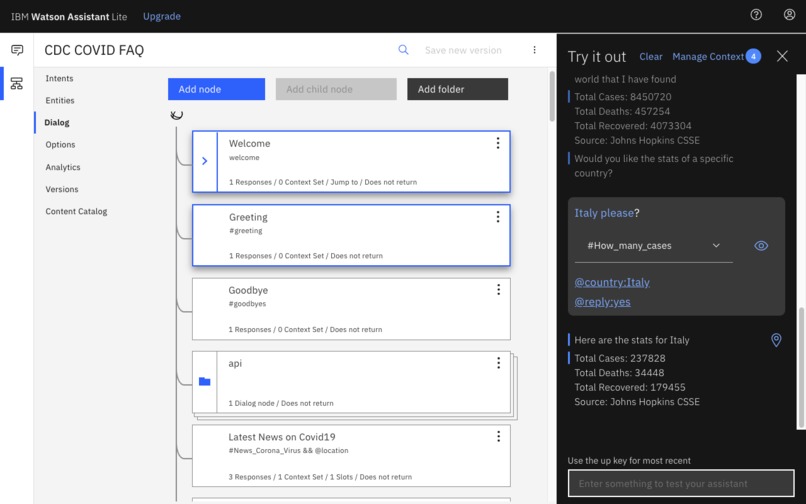Click the 'Total Deaths: 34448' line

[x=619, y=373]
